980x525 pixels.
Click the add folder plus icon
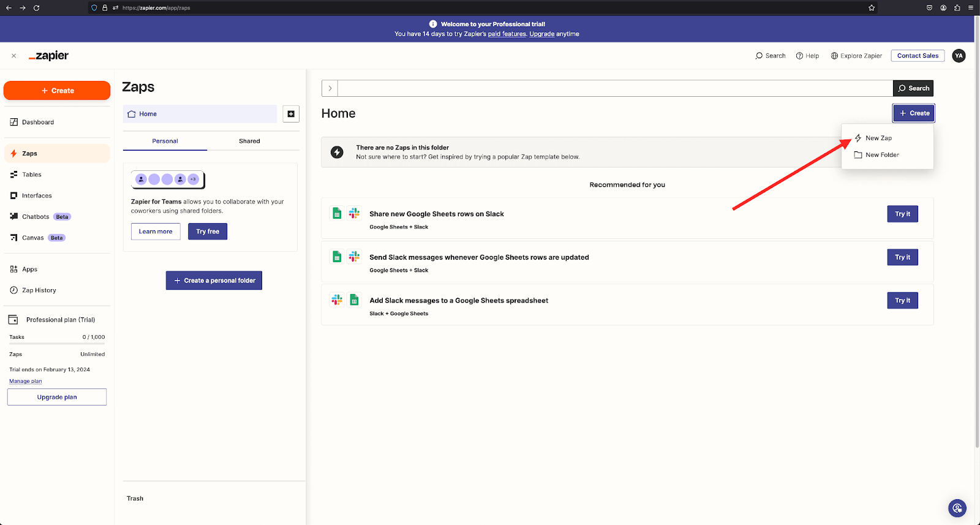point(291,114)
